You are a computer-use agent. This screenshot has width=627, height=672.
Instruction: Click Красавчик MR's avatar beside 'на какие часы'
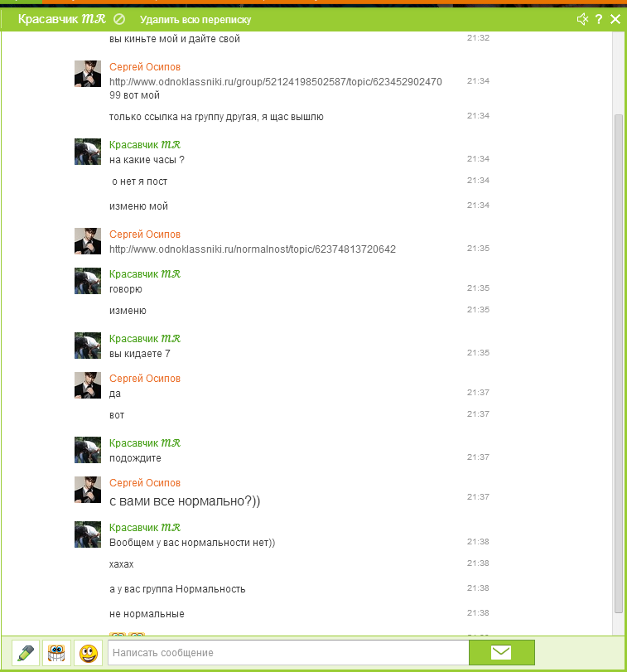(88, 152)
